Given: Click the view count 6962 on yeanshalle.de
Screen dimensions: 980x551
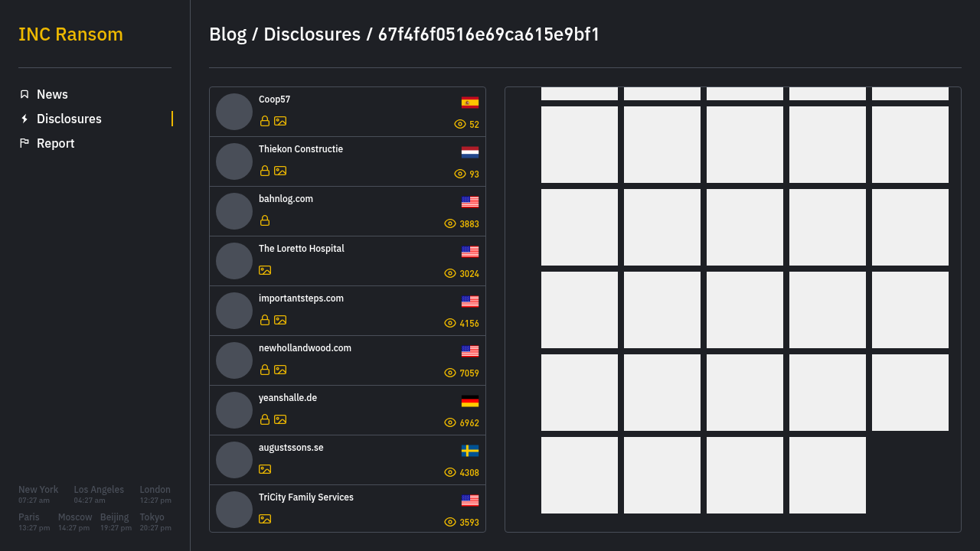Looking at the screenshot, I should [469, 423].
